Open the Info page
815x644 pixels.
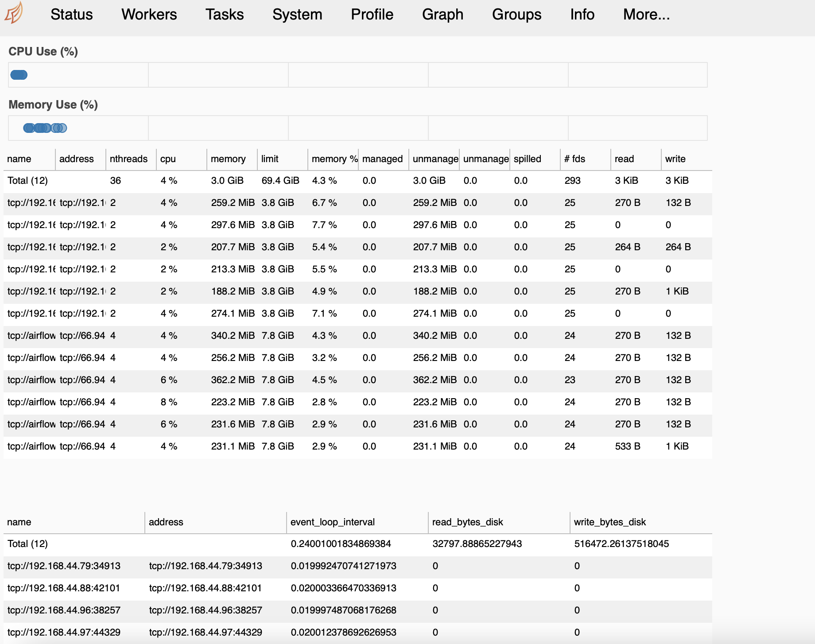pyautogui.click(x=582, y=15)
